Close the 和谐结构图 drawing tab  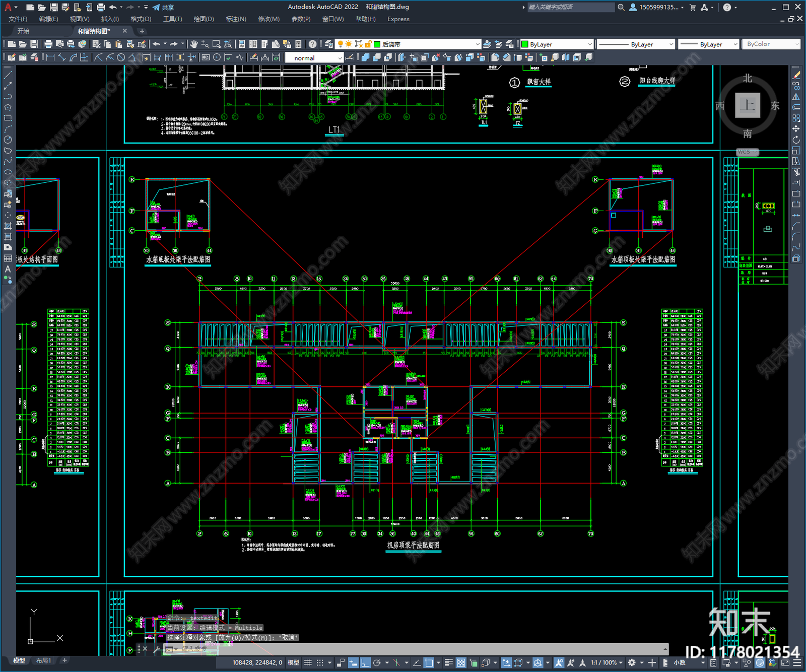click(125, 31)
